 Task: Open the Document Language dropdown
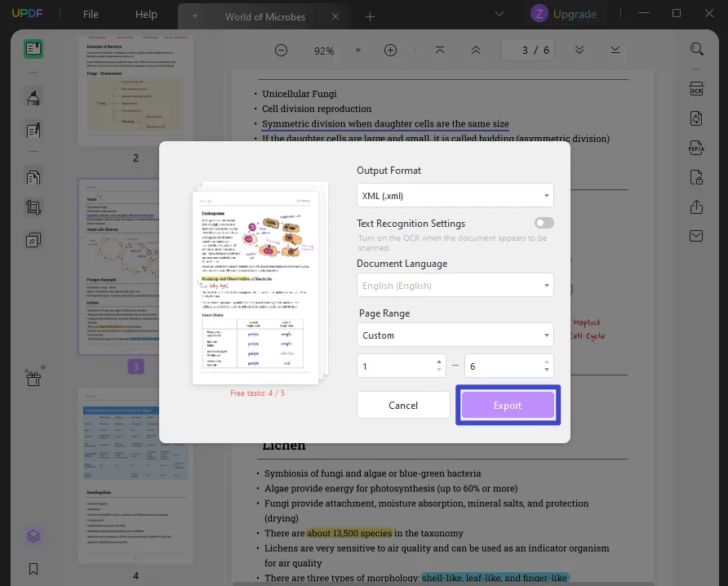[x=455, y=285]
